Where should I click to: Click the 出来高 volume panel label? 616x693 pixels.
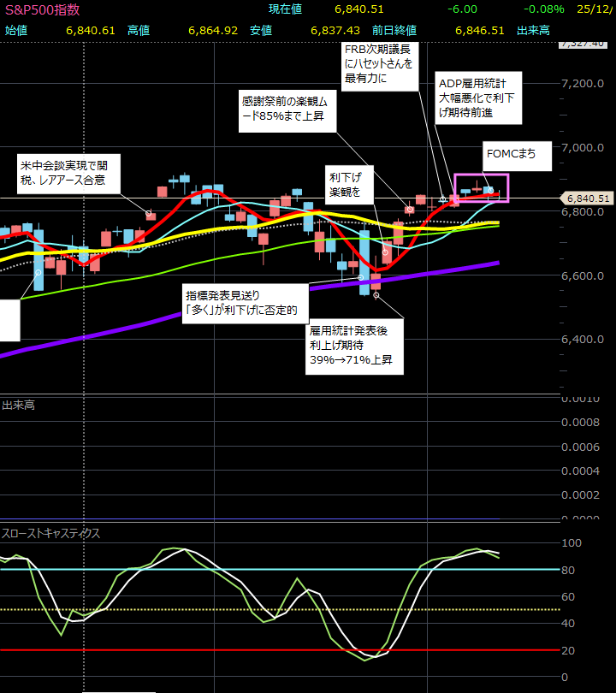[x=17, y=404]
